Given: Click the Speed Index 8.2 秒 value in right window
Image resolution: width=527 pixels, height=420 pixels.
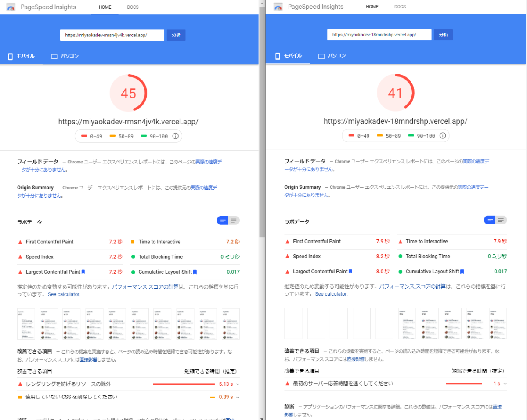Looking at the screenshot, I should coord(383,257).
